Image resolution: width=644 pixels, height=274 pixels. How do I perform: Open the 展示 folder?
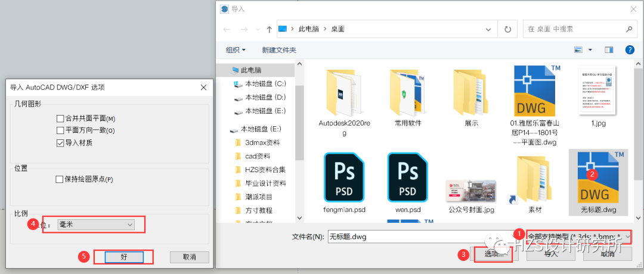471,97
